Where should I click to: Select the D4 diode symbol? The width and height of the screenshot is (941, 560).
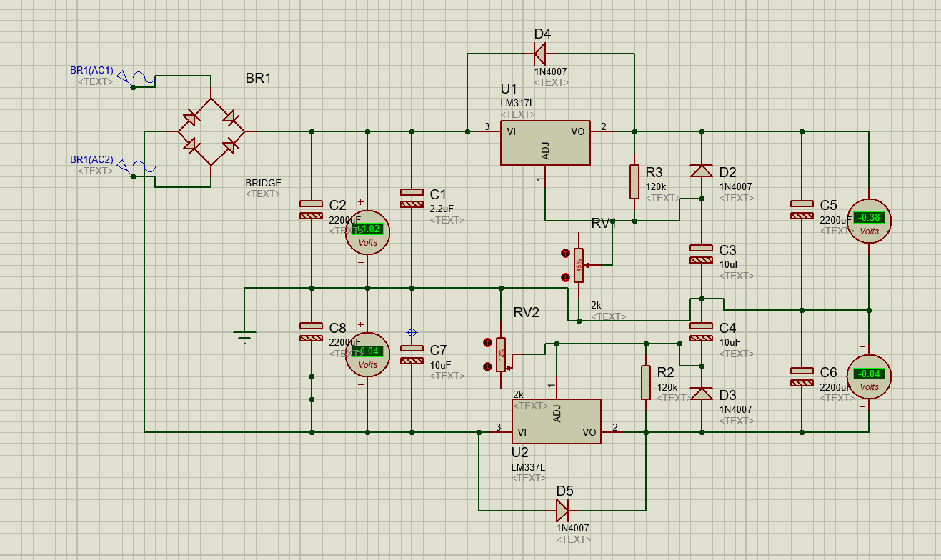point(540,53)
